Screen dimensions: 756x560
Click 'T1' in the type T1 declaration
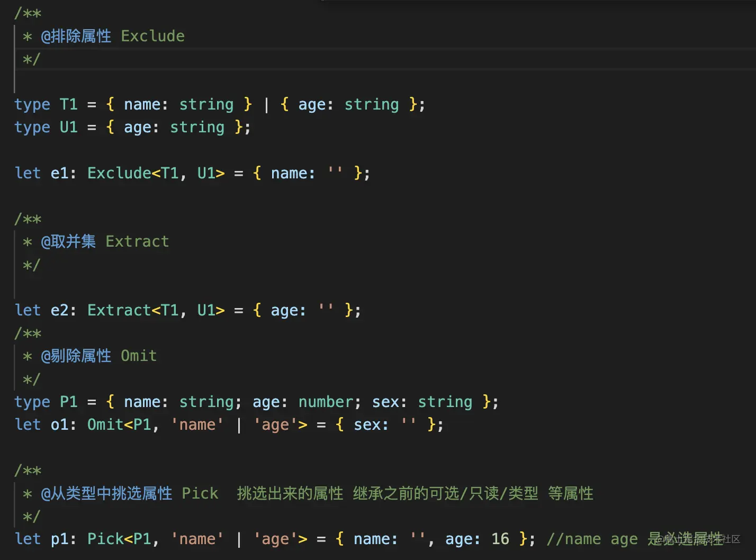pyautogui.click(x=69, y=104)
